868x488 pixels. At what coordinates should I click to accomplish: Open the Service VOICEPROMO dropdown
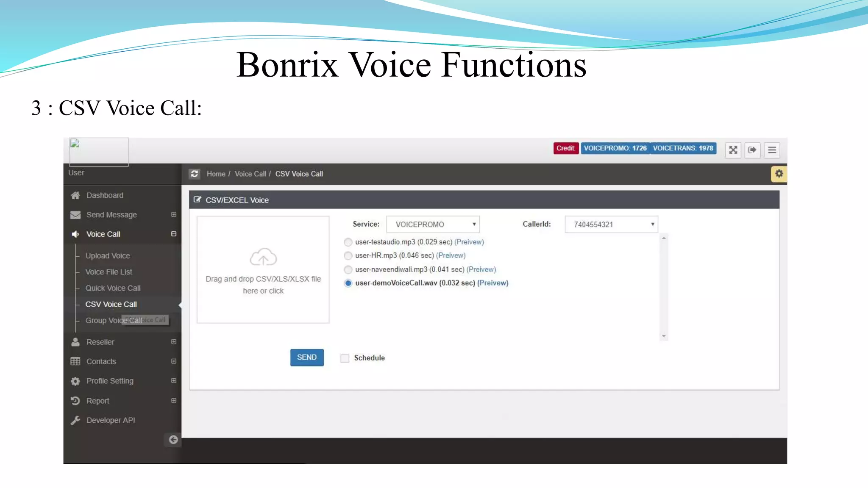pos(433,224)
